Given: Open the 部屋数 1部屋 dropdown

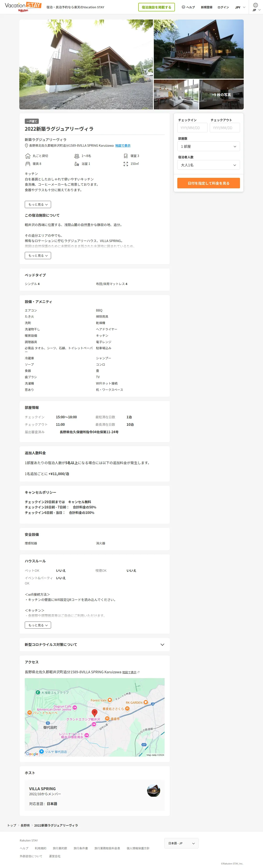Looking at the screenshot, I should pos(208,146).
